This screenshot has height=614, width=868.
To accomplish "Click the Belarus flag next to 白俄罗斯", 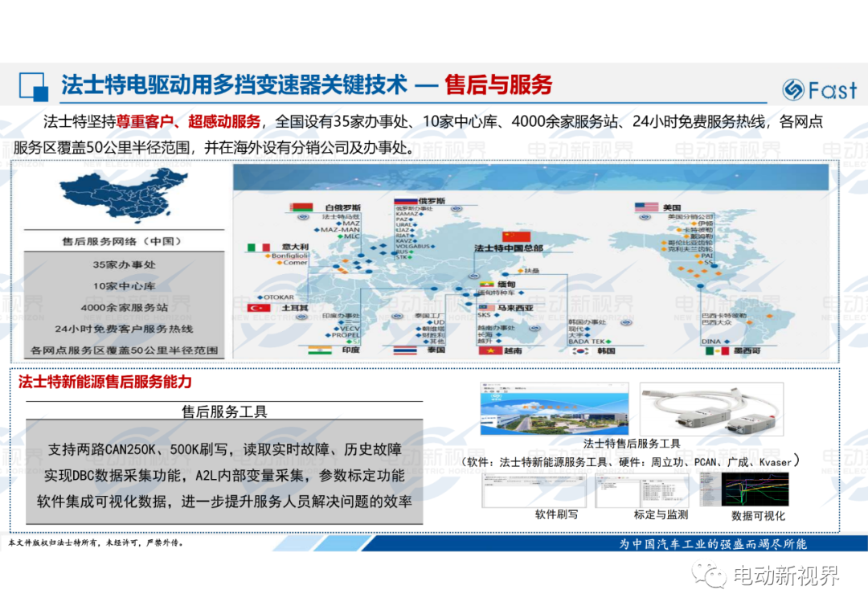I will (x=301, y=207).
